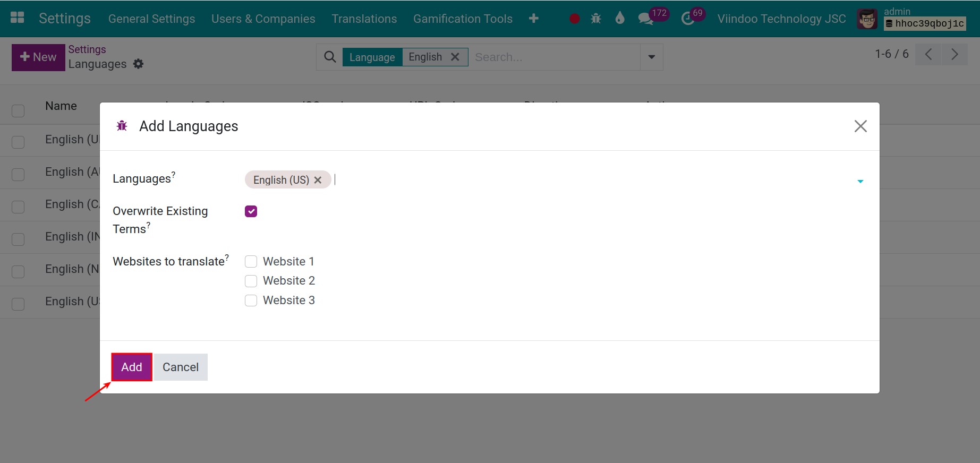Open the Gamification Tools menu

point(463,19)
